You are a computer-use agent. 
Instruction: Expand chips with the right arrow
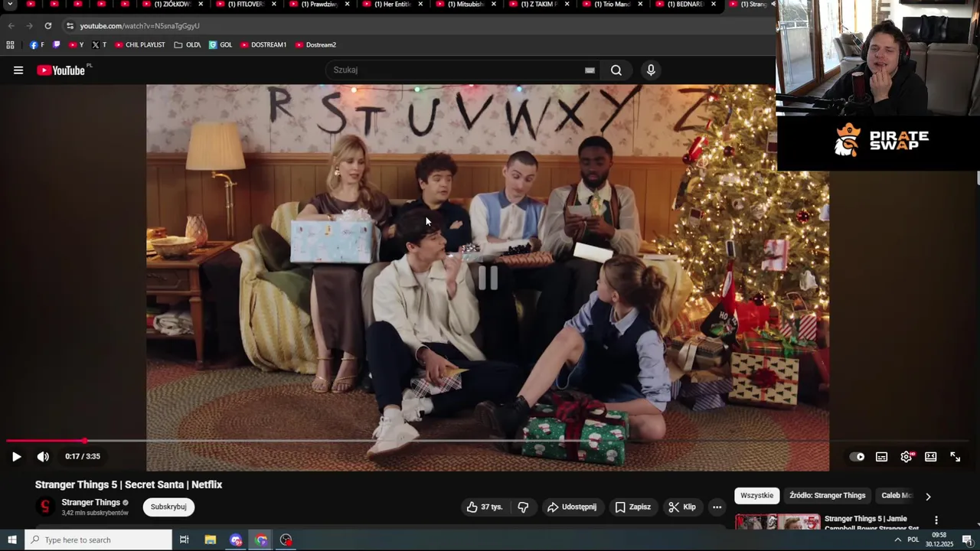tap(928, 496)
